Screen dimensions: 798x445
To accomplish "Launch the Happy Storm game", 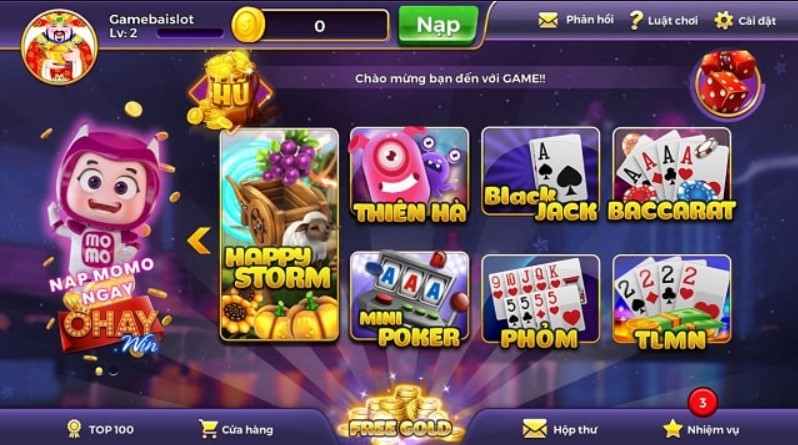I will pos(279,235).
